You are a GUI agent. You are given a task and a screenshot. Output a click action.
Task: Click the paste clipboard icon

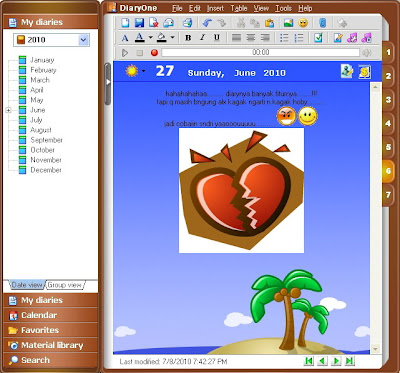tap(269, 23)
